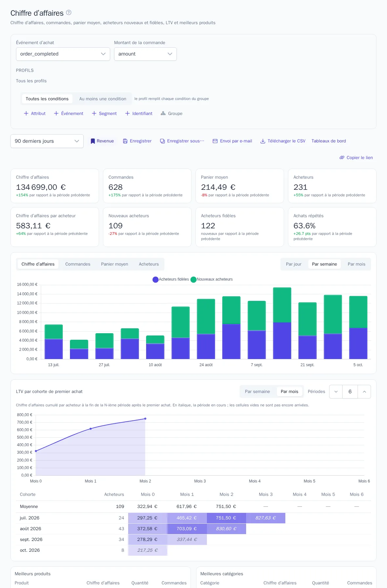The image size is (387, 588).
Task: Open the Événement d'achat dropdown
Action: (63, 54)
